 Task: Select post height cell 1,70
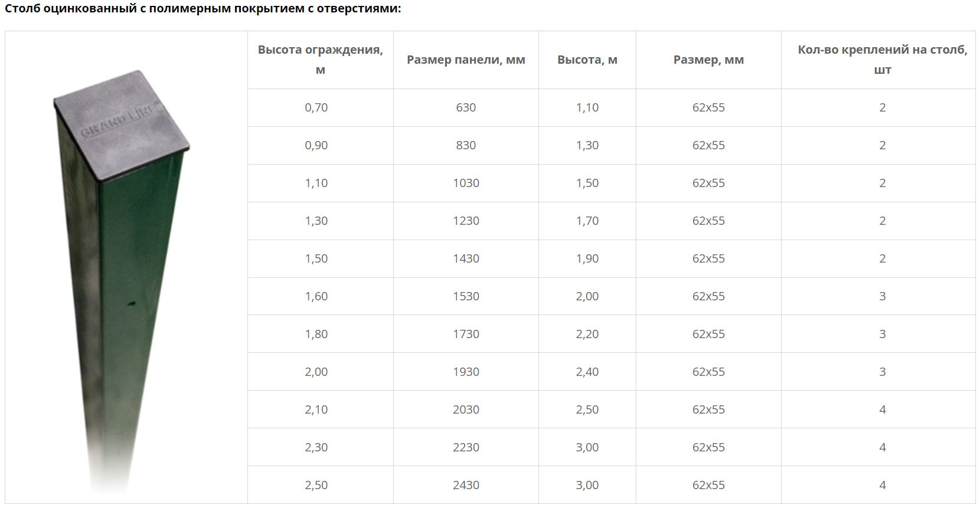587,221
